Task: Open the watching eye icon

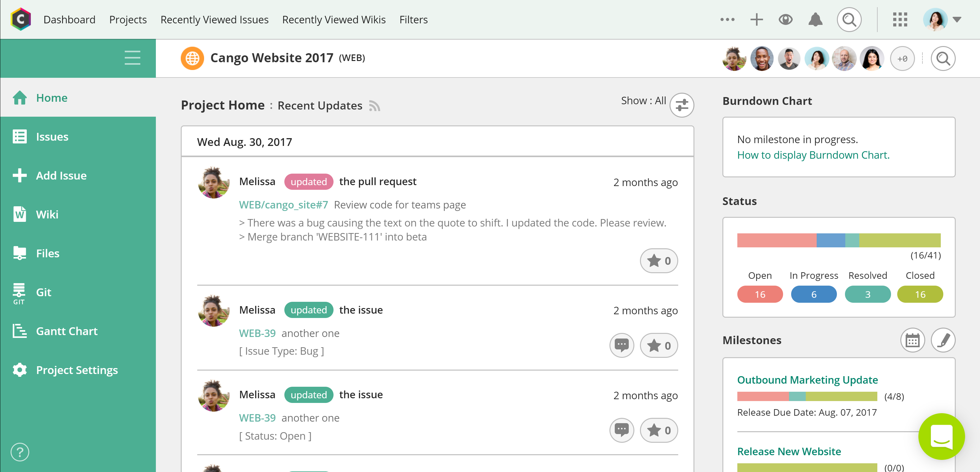Action: (785, 19)
